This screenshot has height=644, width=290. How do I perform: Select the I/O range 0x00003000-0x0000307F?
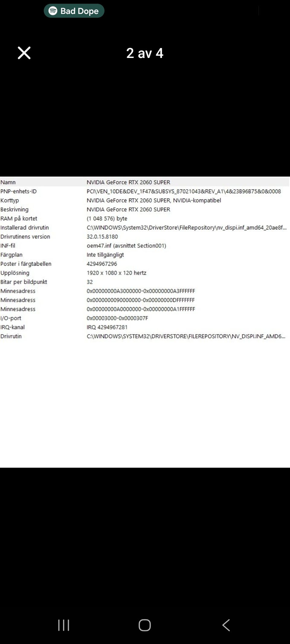tap(117, 318)
